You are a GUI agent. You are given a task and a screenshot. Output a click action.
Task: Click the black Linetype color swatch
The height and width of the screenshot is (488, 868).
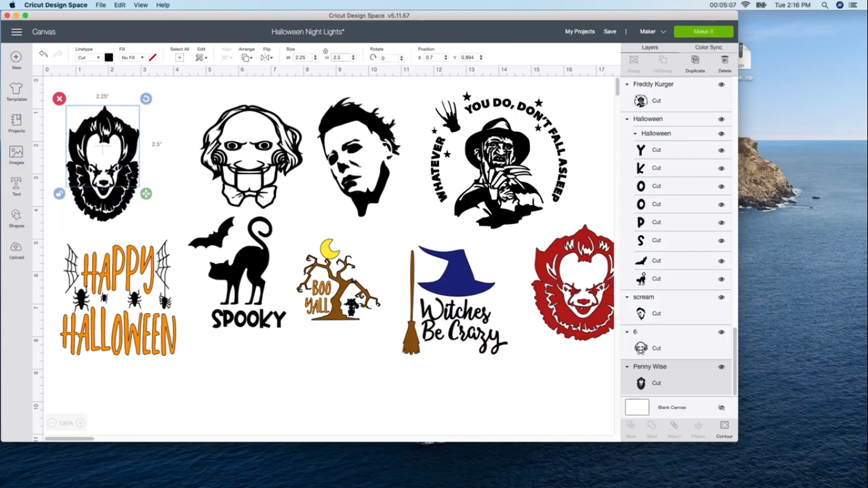coord(109,57)
